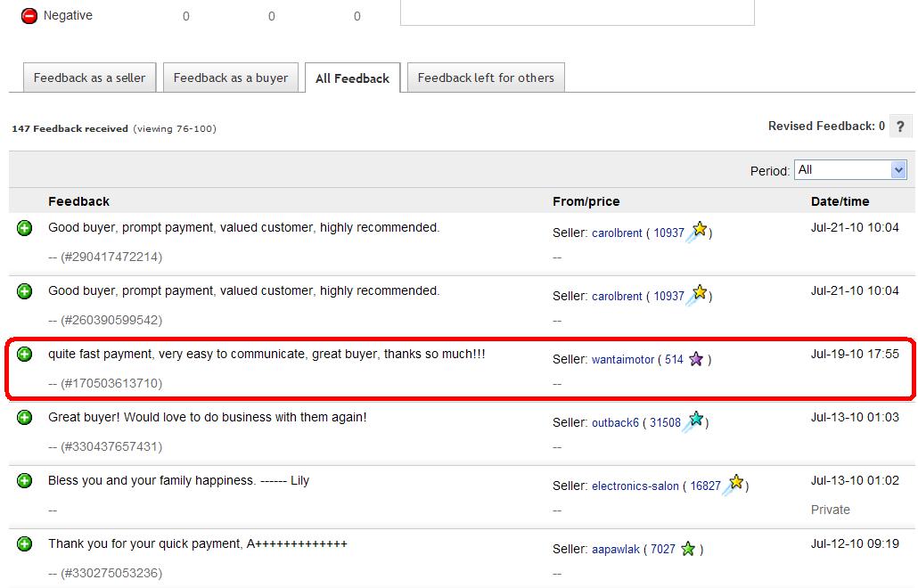Click the red Negative feedback icon
Screen dimensions: 918x588
point(29,15)
